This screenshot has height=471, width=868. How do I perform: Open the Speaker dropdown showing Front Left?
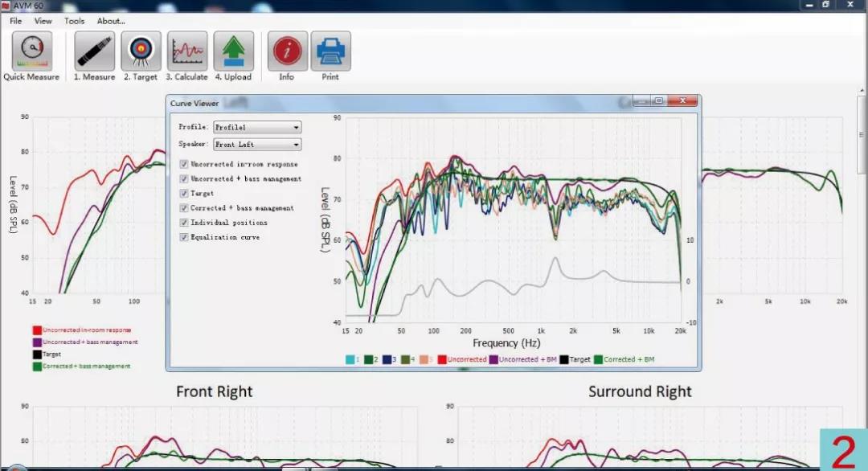click(x=257, y=145)
